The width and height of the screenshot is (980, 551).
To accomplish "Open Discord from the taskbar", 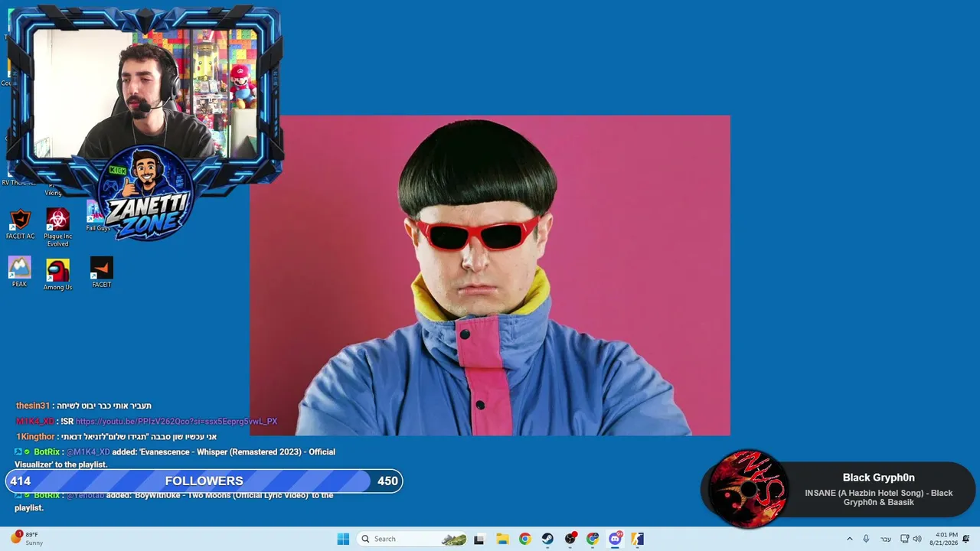I will pos(615,539).
